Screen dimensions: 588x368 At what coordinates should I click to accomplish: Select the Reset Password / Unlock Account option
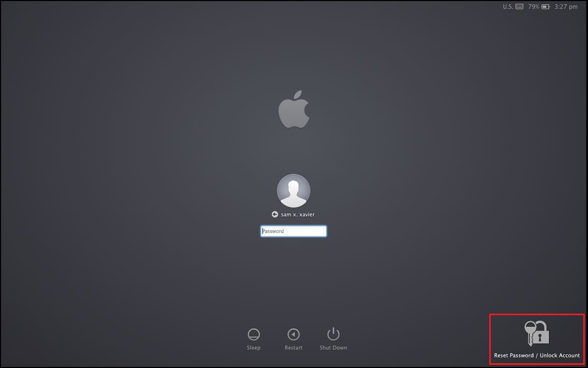[536, 355]
